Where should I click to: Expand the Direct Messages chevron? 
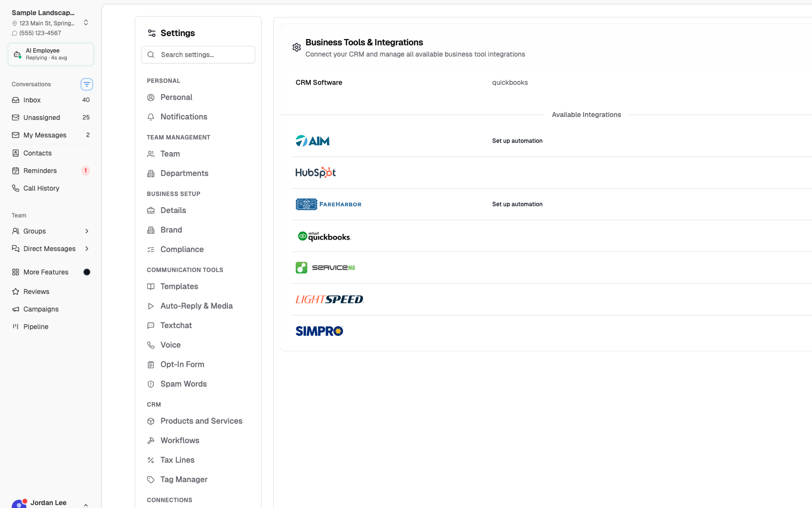tap(87, 249)
